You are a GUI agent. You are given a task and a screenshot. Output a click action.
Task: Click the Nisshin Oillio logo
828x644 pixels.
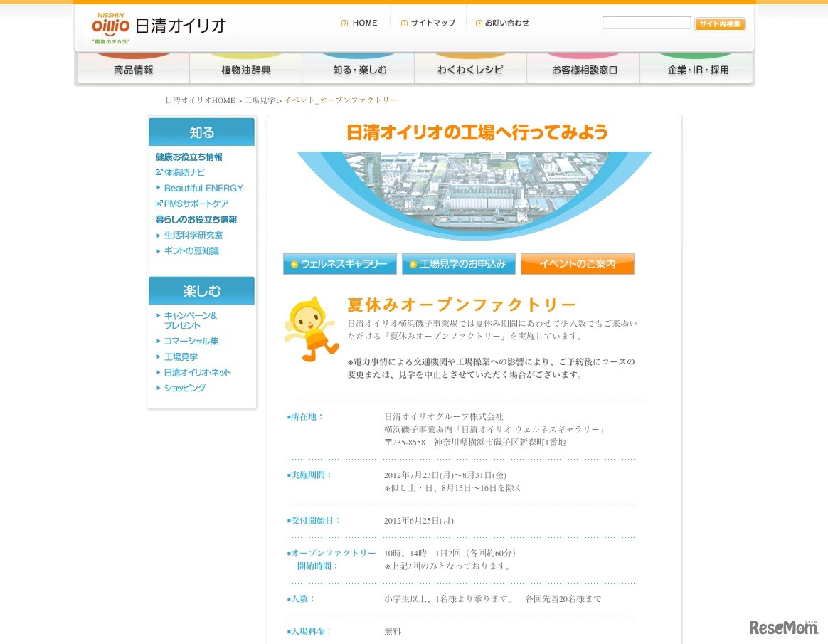click(x=112, y=23)
